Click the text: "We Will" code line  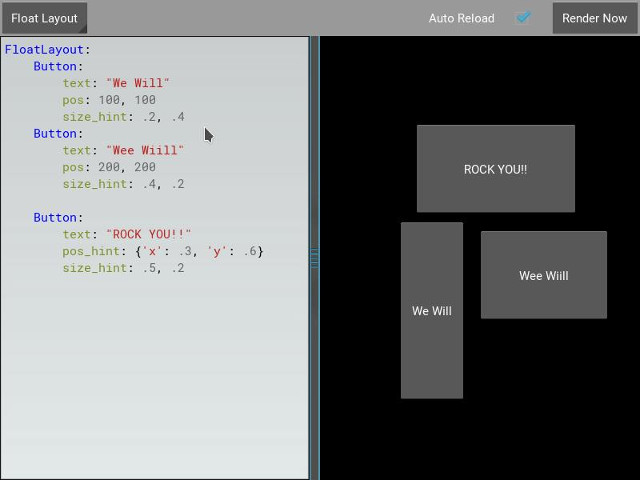pos(115,83)
